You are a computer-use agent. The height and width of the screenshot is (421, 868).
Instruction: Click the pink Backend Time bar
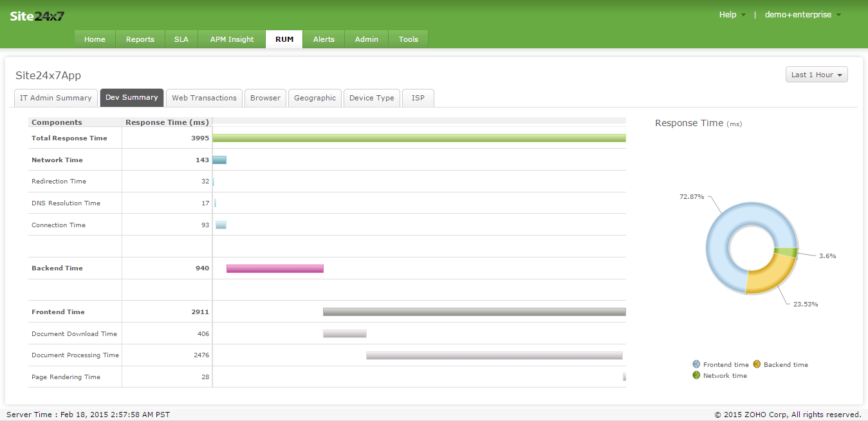[275, 268]
